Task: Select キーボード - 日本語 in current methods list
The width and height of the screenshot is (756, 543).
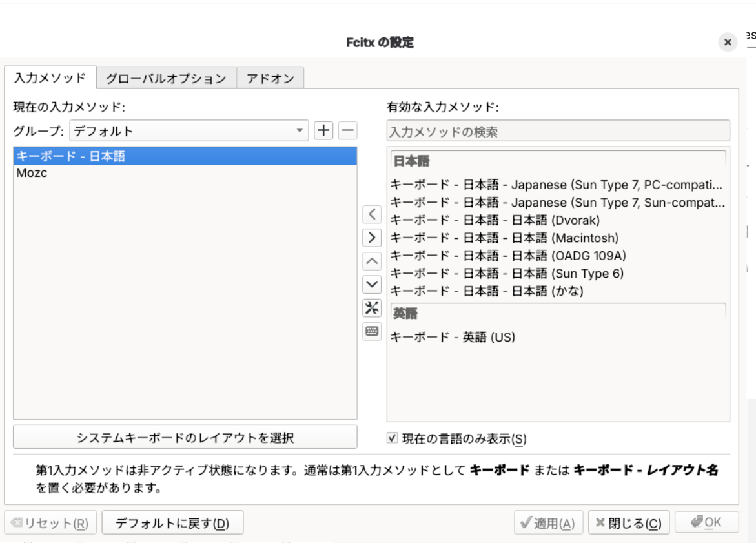Action: click(185, 156)
